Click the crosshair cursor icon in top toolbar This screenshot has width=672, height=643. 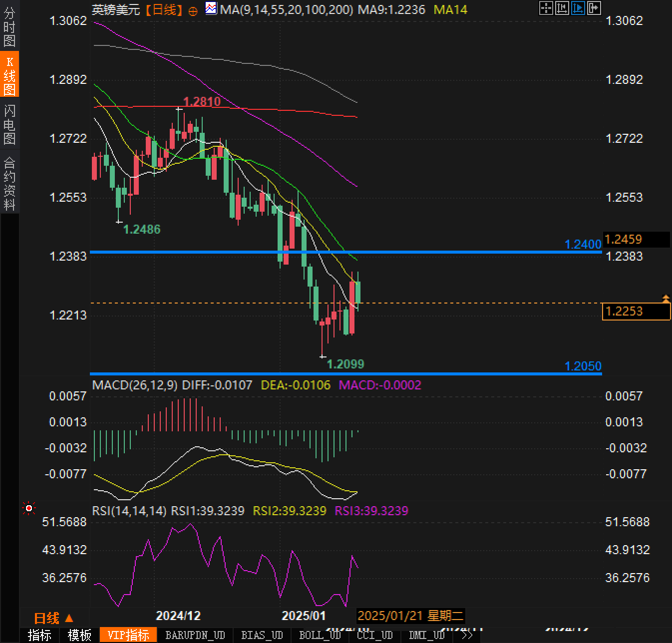[546, 8]
